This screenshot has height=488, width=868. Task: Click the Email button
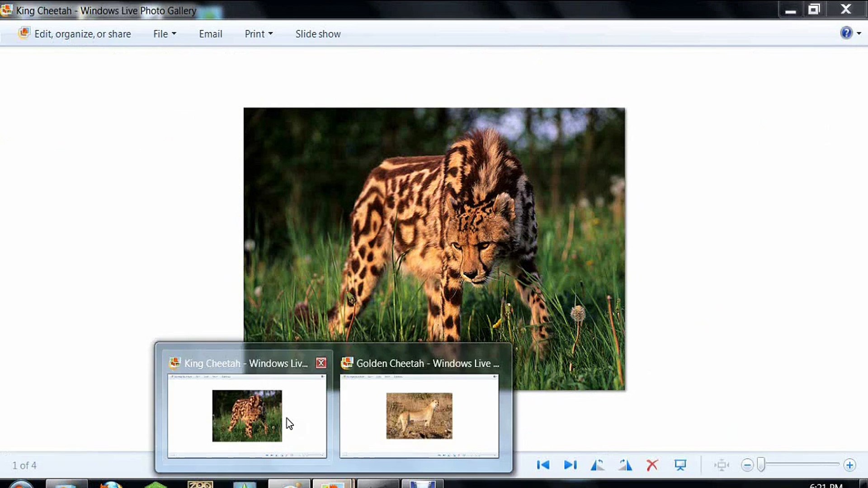(x=211, y=34)
